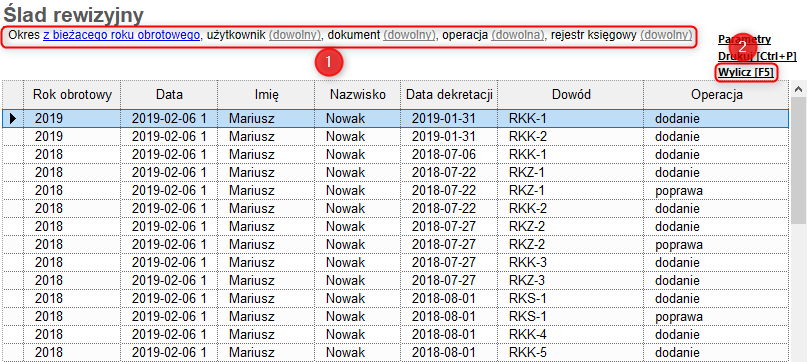Open the period filter 'z bieżącego roku obrotowego'
The image size is (810, 362).
coord(121,35)
